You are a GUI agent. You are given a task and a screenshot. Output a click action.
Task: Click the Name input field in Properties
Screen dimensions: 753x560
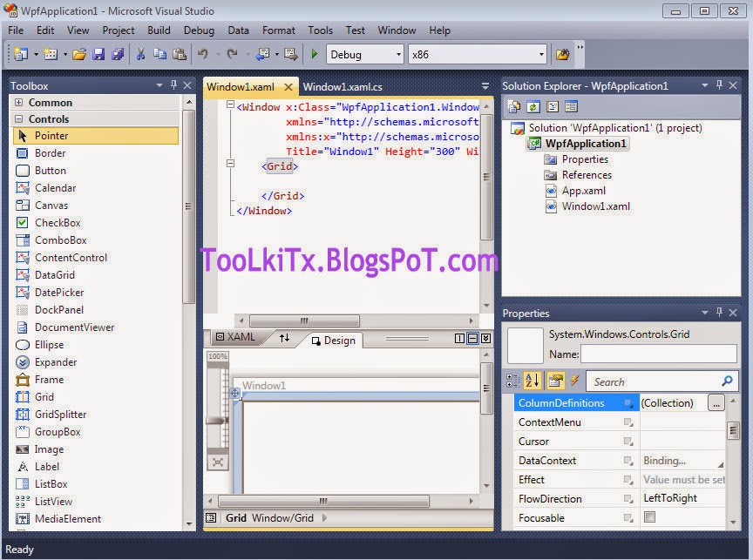coord(658,354)
